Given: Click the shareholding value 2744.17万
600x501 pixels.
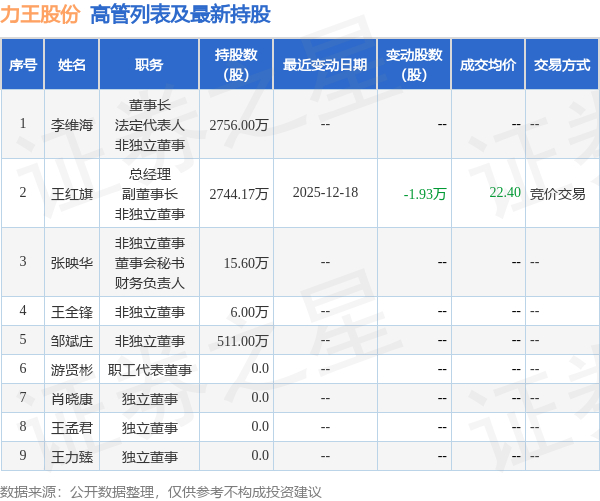Looking at the screenshot, I should [x=239, y=194].
